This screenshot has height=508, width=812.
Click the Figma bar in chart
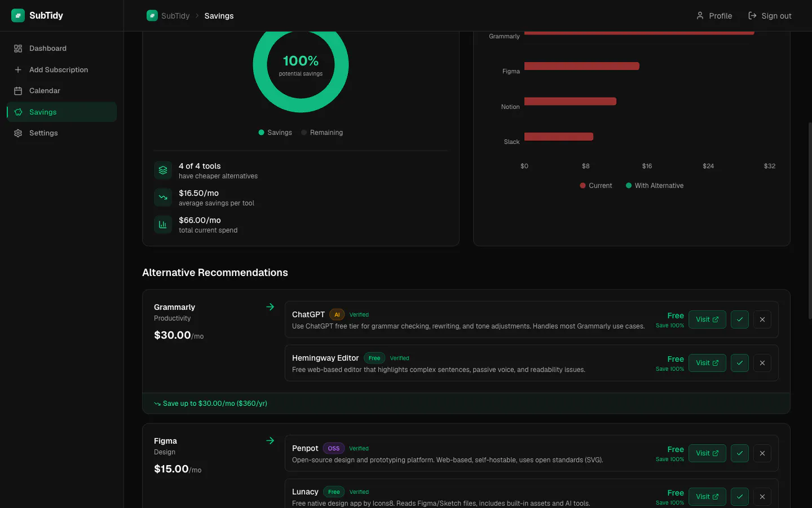(582, 66)
